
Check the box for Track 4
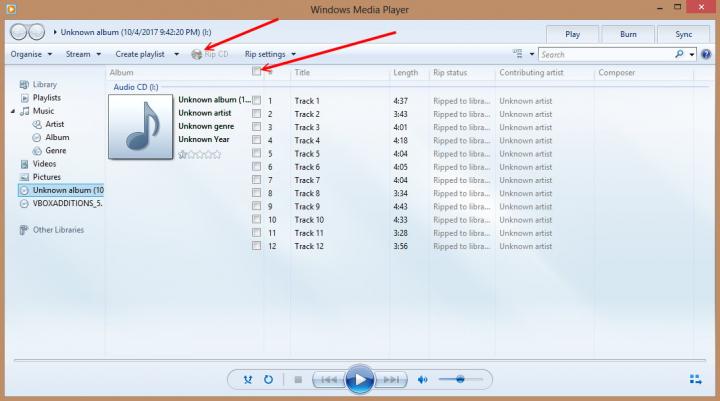pos(256,140)
